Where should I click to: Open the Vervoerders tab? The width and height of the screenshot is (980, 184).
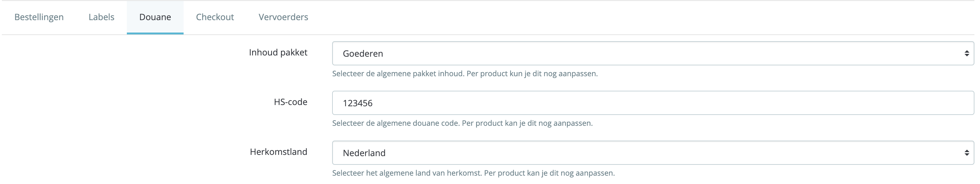click(283, 17)
